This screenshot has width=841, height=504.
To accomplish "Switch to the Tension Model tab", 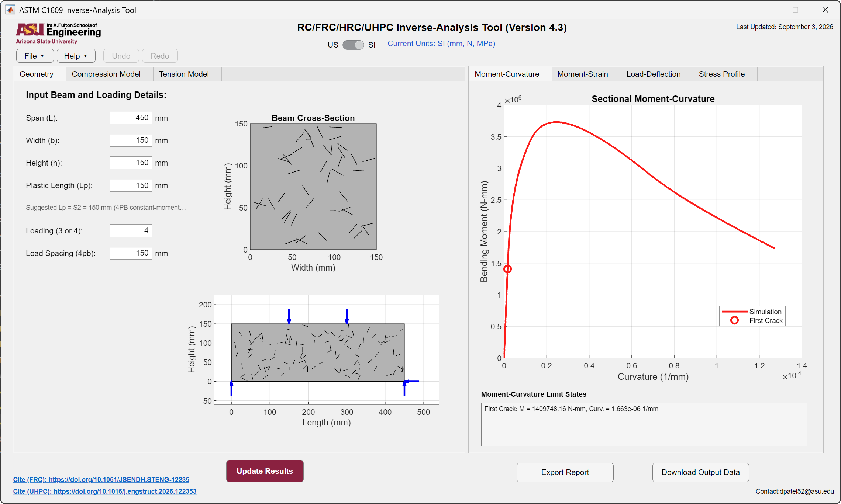I will [184, 74].
